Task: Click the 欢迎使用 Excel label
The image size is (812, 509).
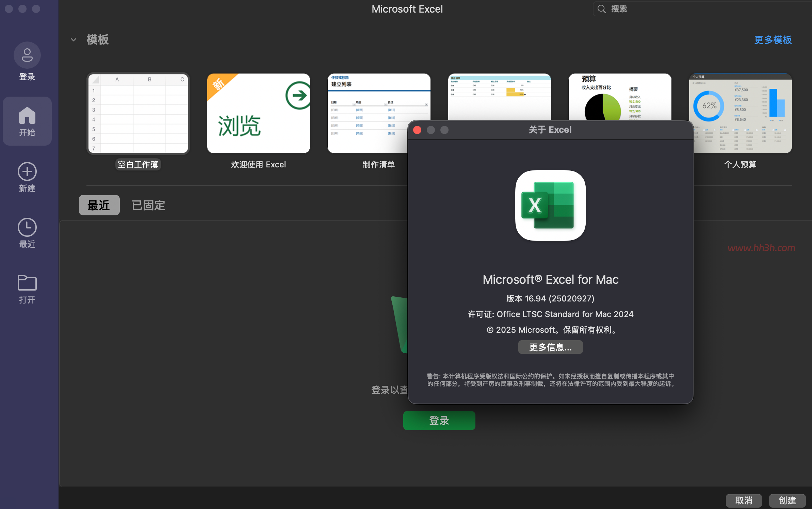Action: (259, 164)
